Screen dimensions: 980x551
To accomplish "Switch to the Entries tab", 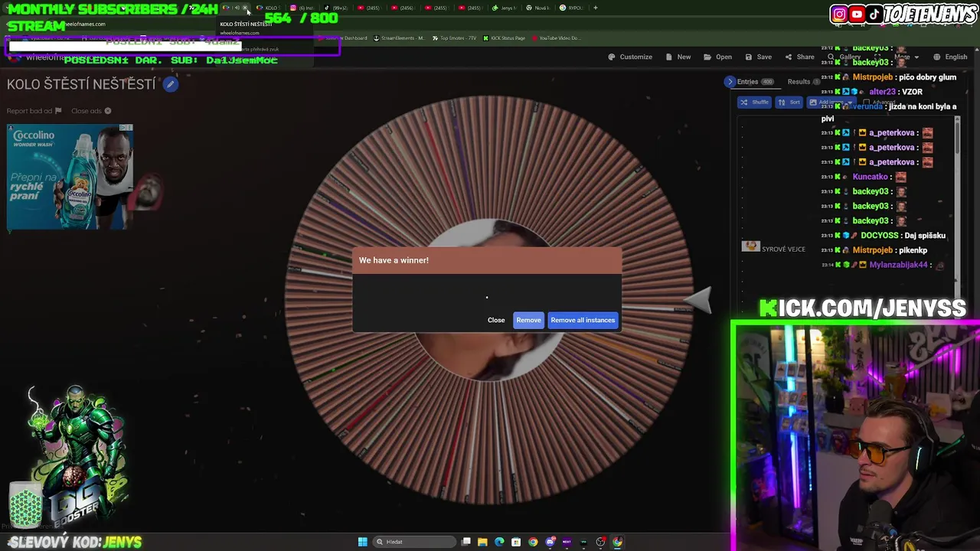I will coord(755,81).
